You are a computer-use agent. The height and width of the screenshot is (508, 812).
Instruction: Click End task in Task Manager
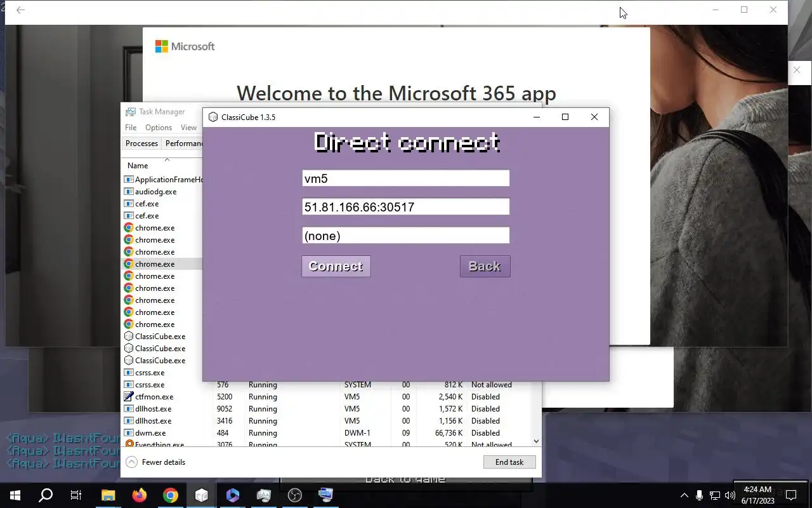[x=509, y=462]
